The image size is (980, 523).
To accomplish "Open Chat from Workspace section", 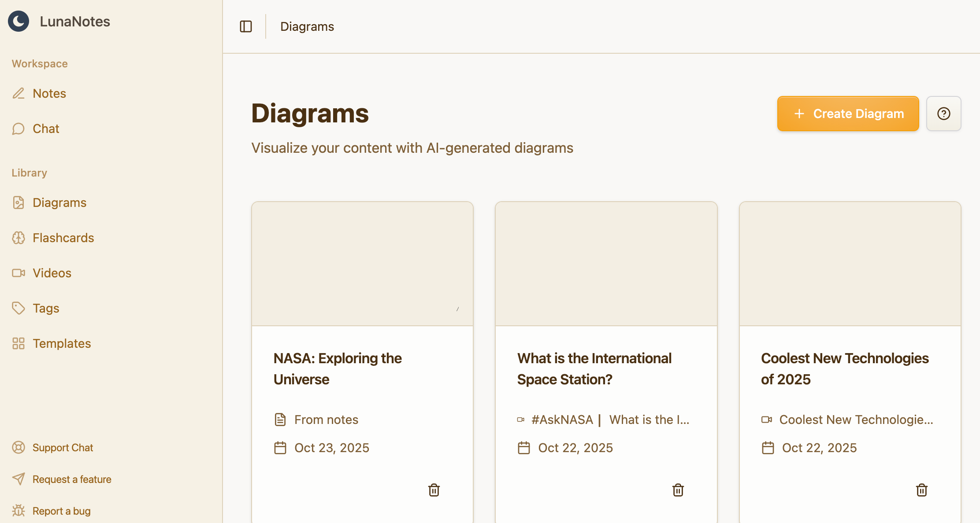I will (45, 129).
